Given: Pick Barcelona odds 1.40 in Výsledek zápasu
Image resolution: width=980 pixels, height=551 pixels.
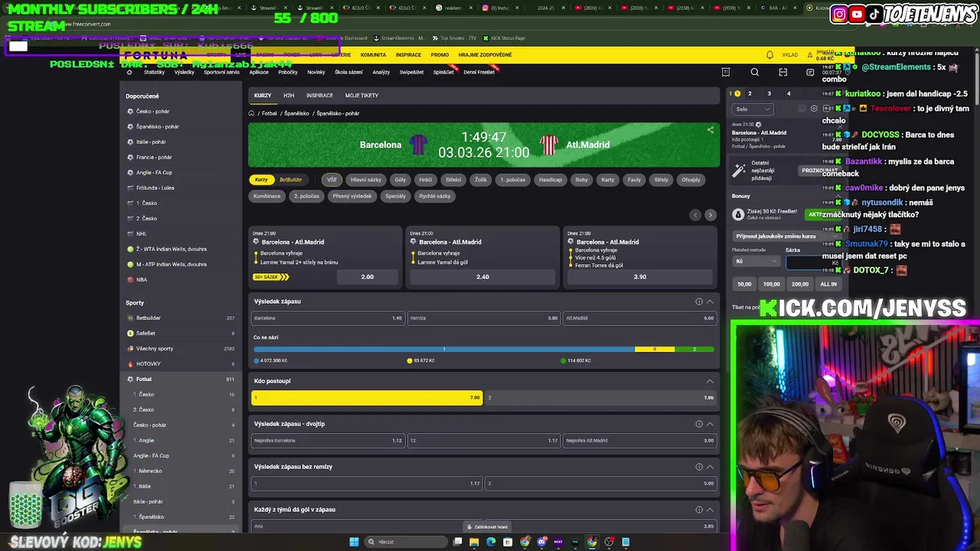Looking at the screenshot, I should coord(328,318).
